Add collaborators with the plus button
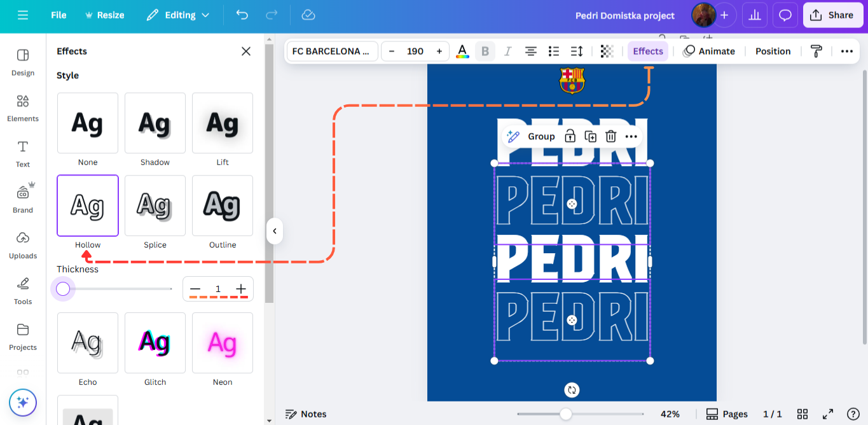The image size is (868, 425). point(724,15)
